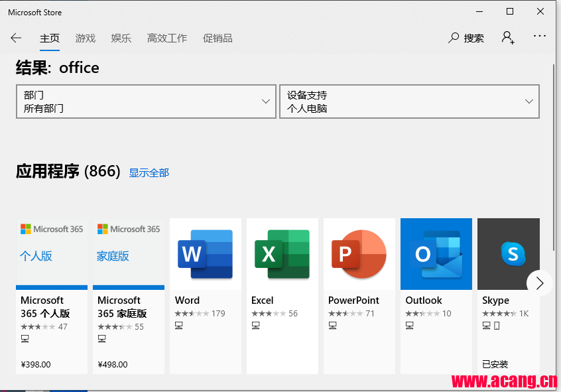Image resolution: width=561 pixels, height=392 pixels.
Task: Click the Skype 已安装 status
Action: pyautogui.click(x=495, y=364)
